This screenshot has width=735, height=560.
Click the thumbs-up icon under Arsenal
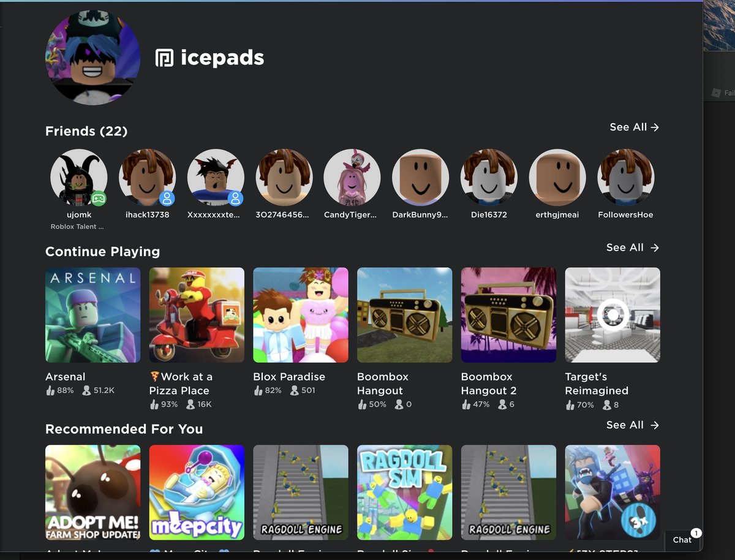[x=50, y=390]
